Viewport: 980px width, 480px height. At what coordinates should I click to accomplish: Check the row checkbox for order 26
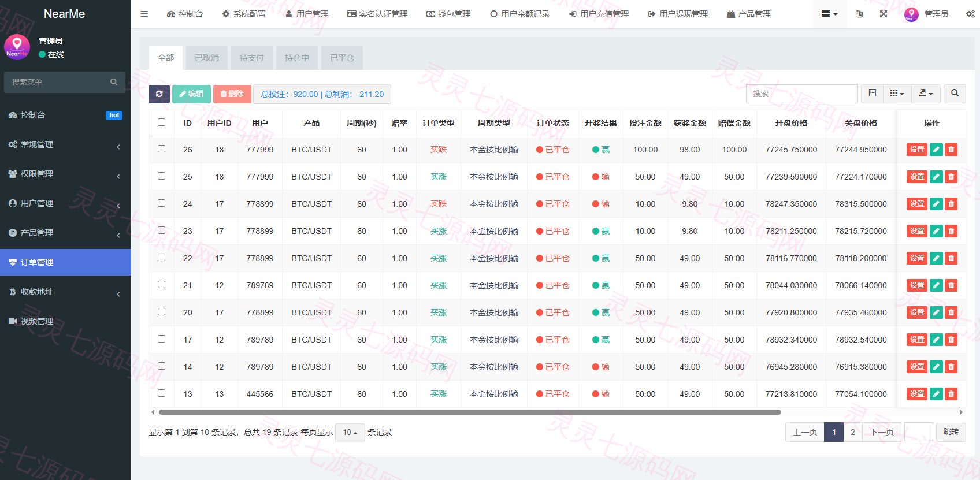click(162, 149)
